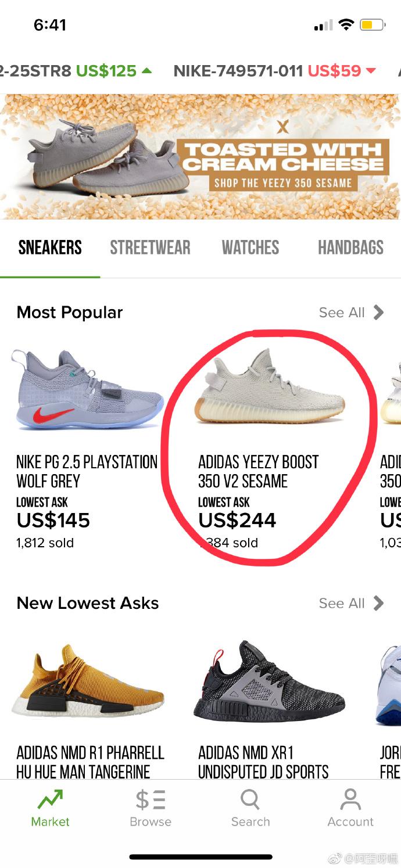The height and width of the screenshot is (868, 401).
Task: Open Shop the Yeezy 350 Sesame banner
Action: click(x=283, y=183)
